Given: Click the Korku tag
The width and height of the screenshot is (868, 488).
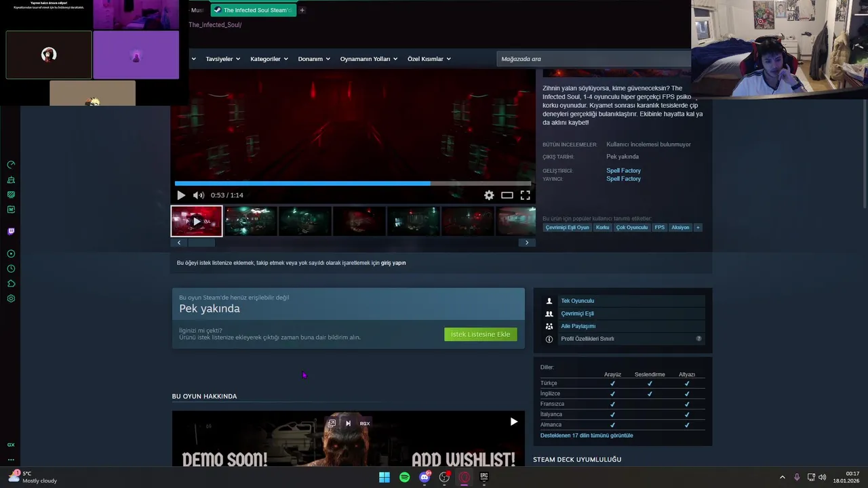Looking at the screenshot, I should [602, 228].
